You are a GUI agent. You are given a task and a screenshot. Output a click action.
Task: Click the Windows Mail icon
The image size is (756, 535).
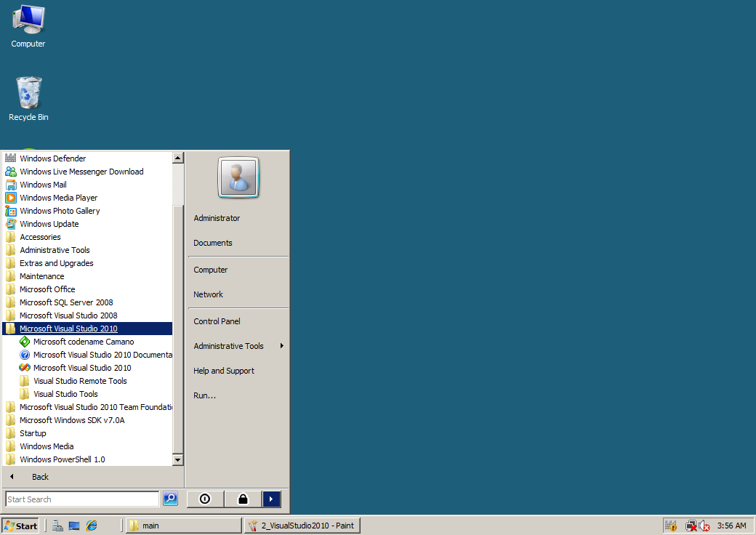(x=11, y=185)
